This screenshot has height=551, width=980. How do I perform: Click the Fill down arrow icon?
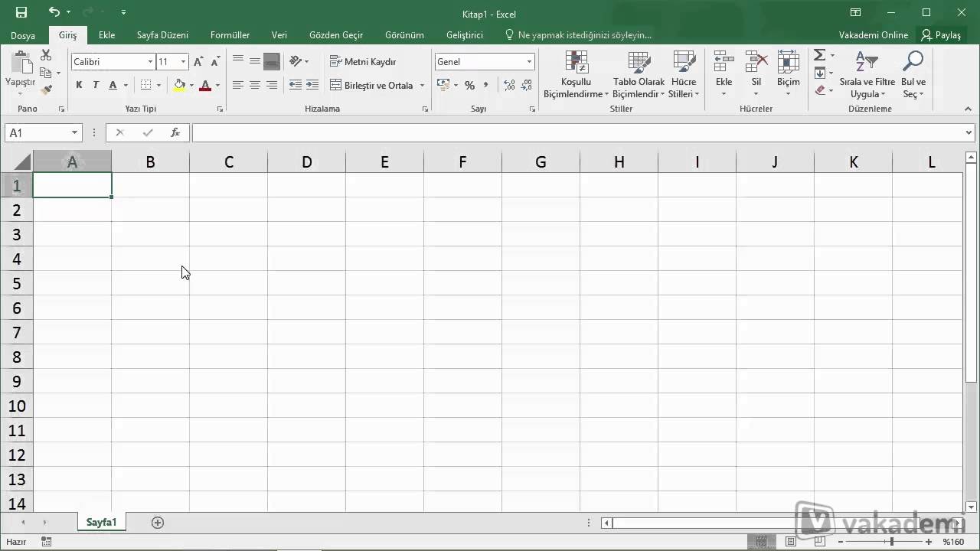pos(819,73)
